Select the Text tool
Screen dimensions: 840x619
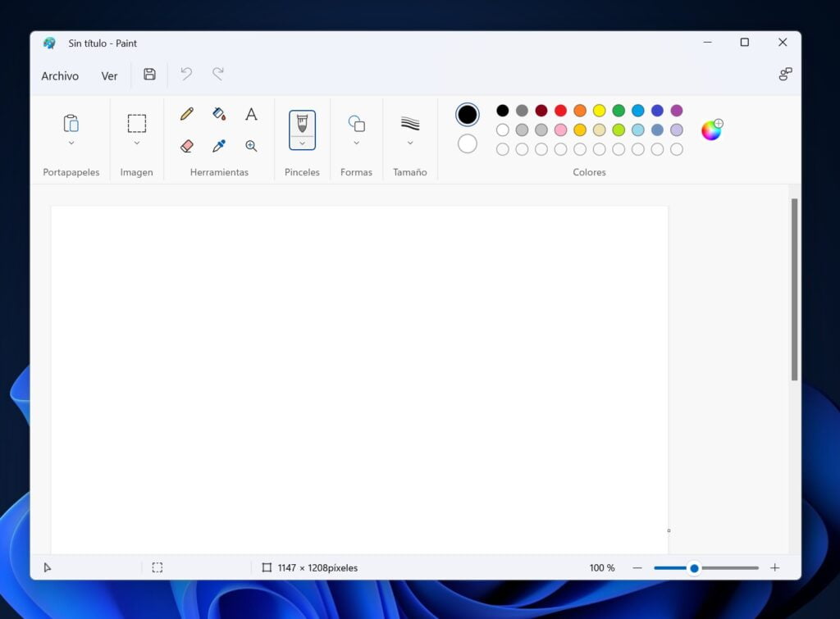(251, 114)
